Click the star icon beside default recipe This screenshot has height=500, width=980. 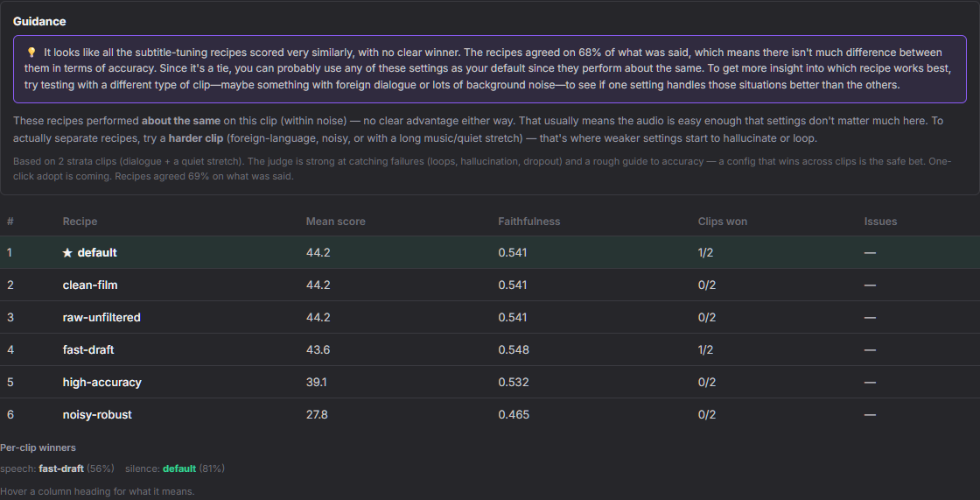(67, 253)
